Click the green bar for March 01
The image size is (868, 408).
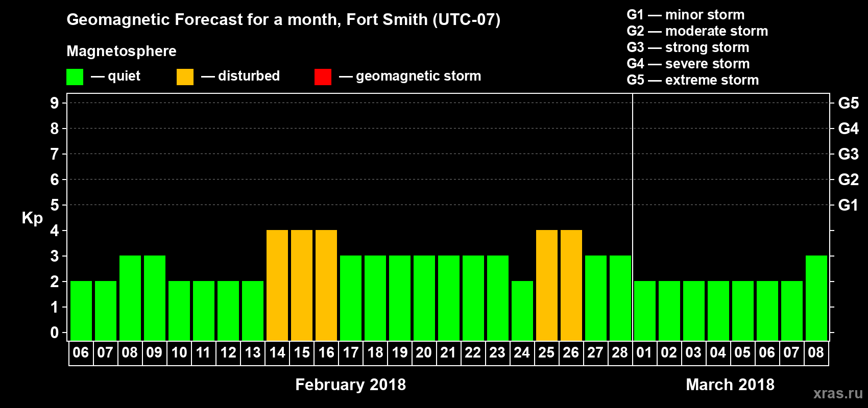pos(645,311)
